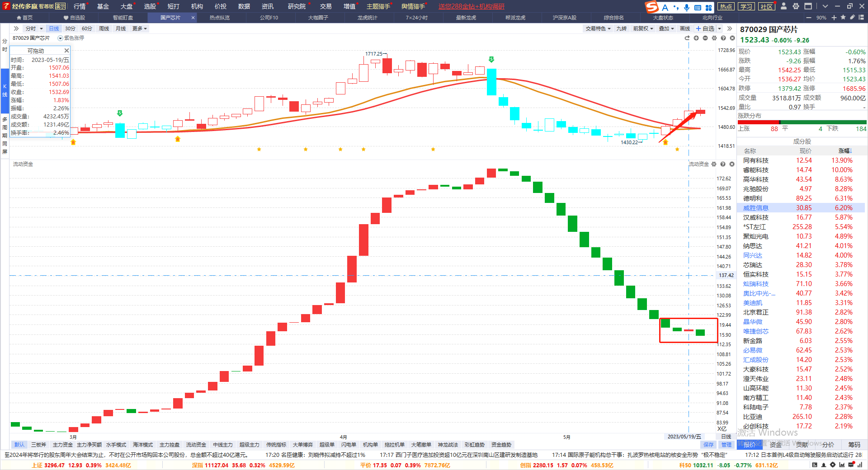The image size is (868, 470).
Task: Click the layout list icon in tab bar
Action: [x=862, y=17]
